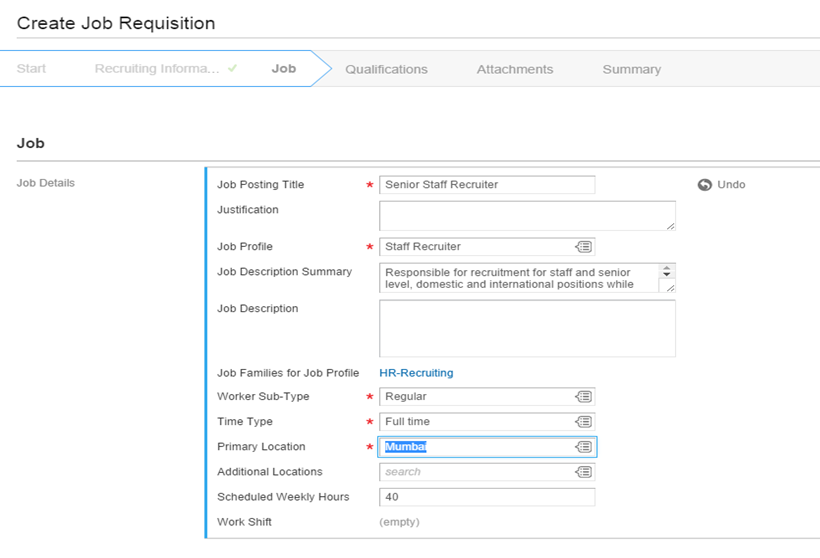The height and width of the screenshot is (558, 820).
Task: Open the HR-Recruiting job family link
Action: [x=416, y=373]
